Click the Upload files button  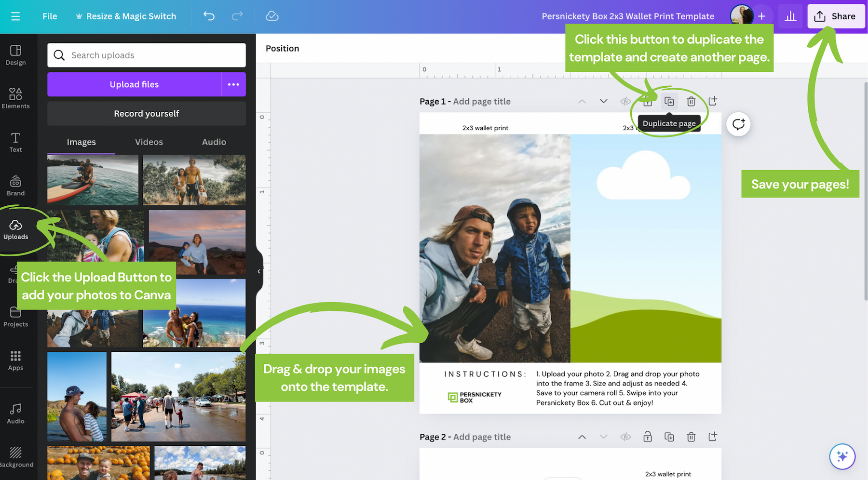pyautogui.click(x=134, y=84)
